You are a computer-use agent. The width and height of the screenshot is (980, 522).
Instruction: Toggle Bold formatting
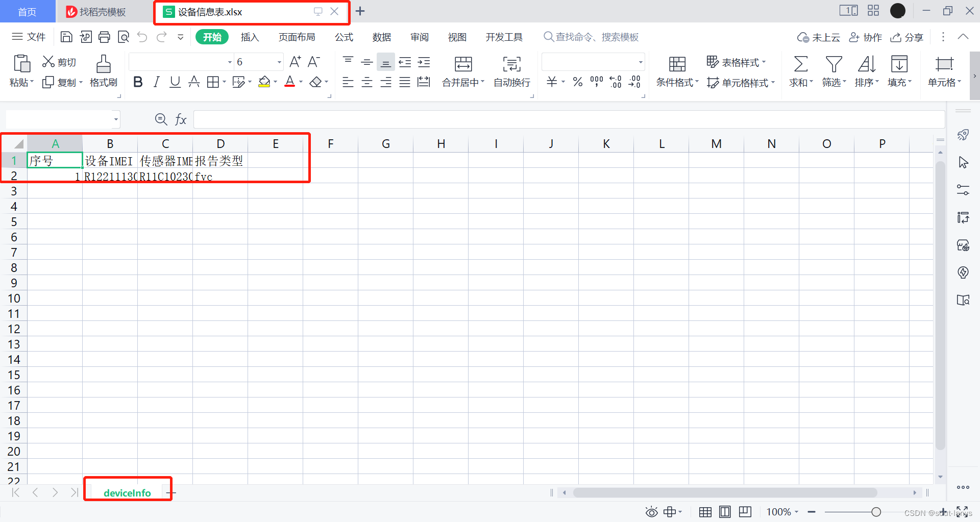pos(138,82)
